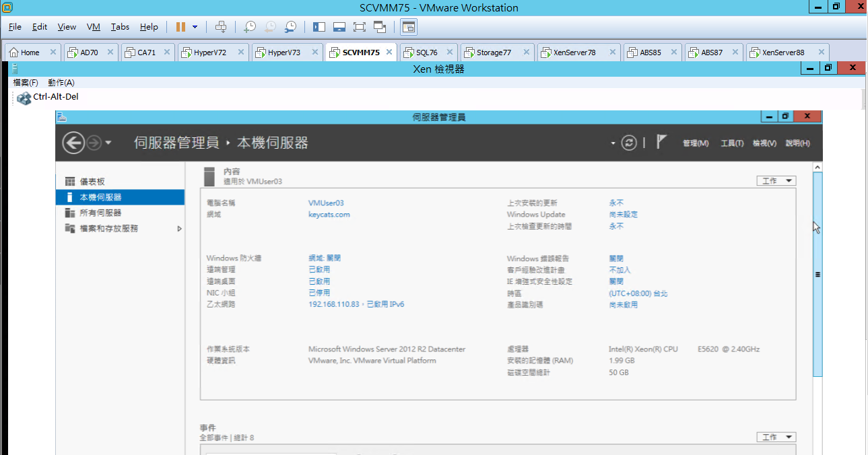Enter full screen mode icon
Viewport: 868px width, 455px height.
click(359, 27)
